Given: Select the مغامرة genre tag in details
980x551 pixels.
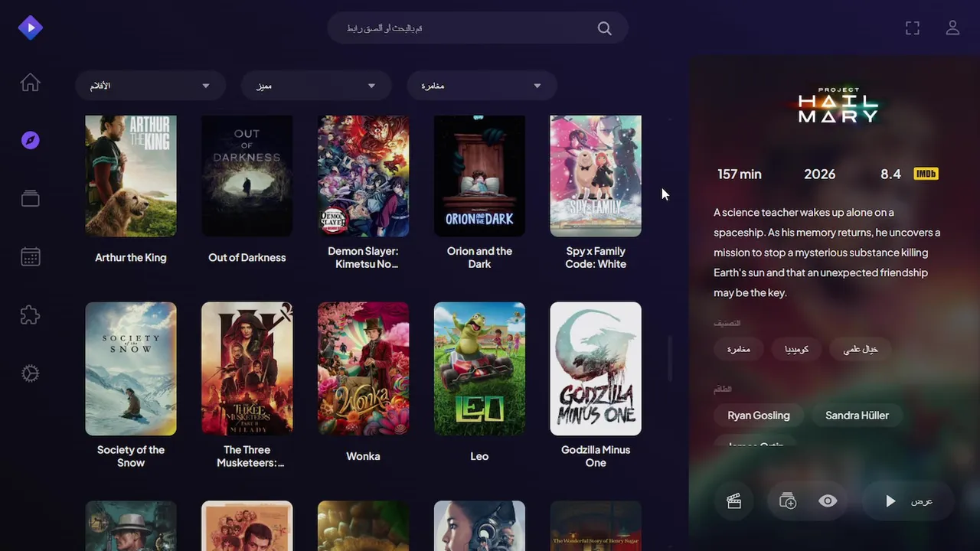Looking at the screenshot, I should coord(739,349).
